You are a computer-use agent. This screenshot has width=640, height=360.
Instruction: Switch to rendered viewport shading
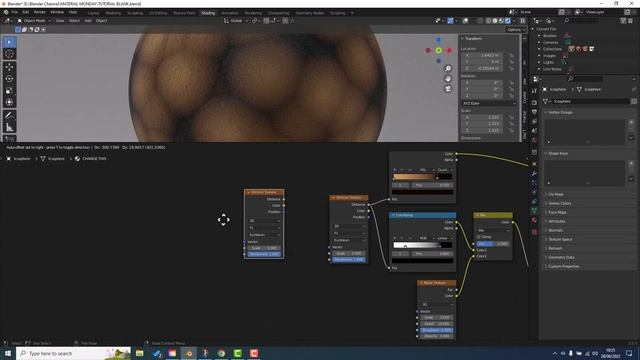508,20
